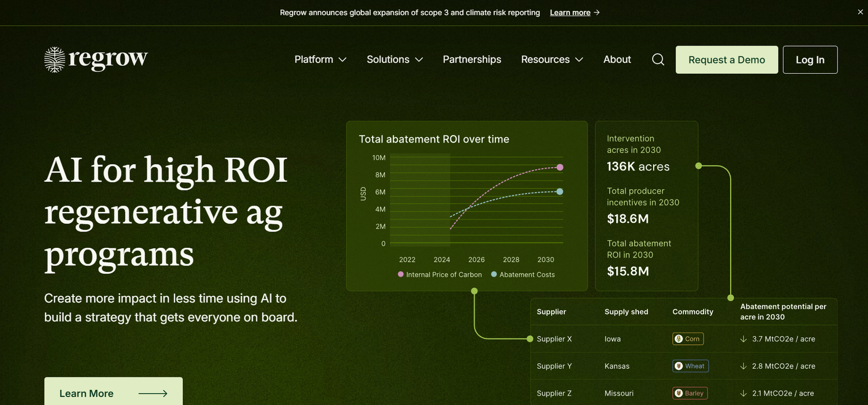Follow the banner's Learn more link
The height and width of the screenshot is (405, 868).
(570, 12)
